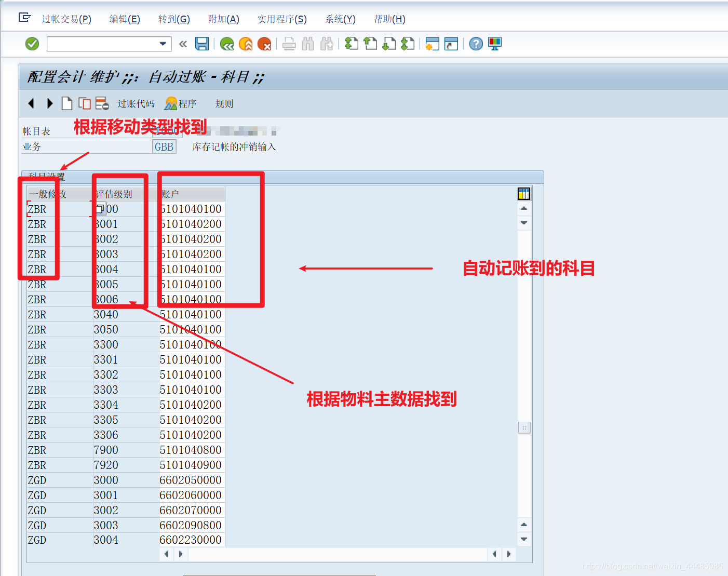Select account cell 6602060000
The image size is (728, 576).
coord(191,495)
